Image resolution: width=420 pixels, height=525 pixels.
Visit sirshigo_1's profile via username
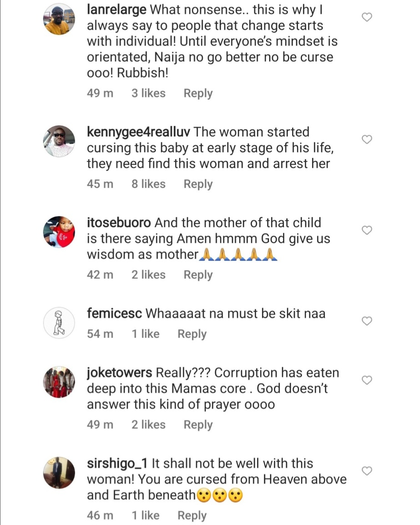point(117,464)
